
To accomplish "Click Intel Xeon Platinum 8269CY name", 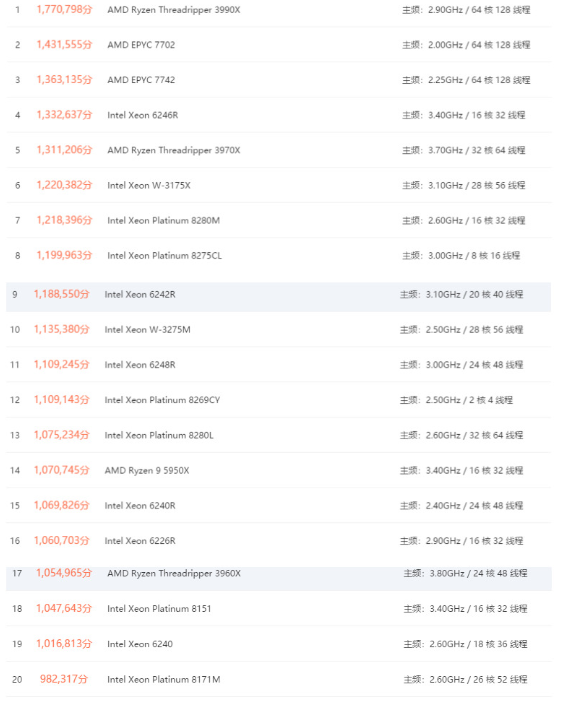I will 162,400.
